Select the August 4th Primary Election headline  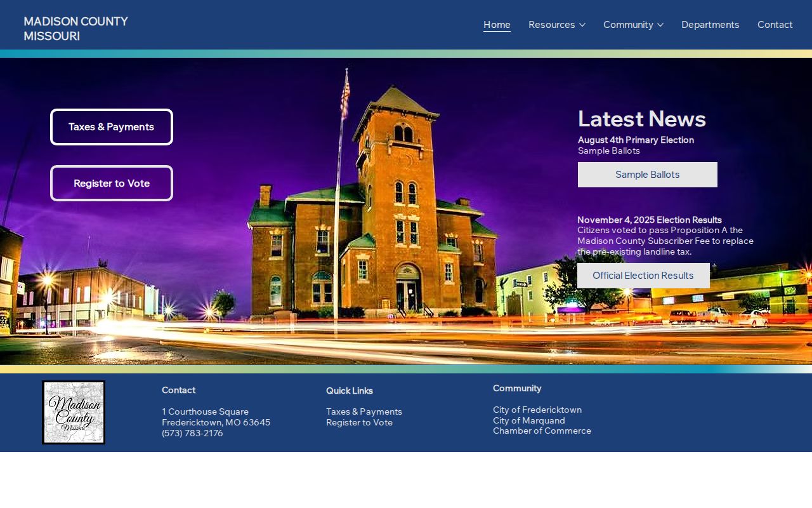(636, 140)
